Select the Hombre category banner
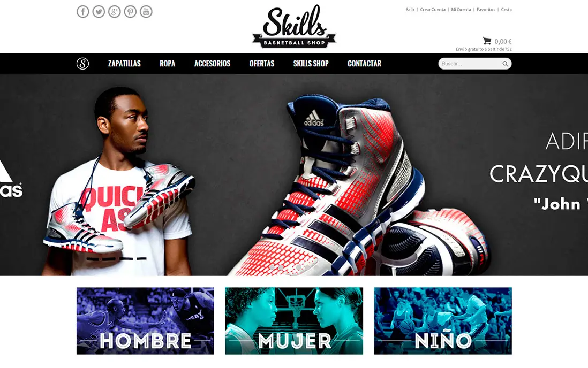Screen dimensions: 588x368 click(145, 321)
